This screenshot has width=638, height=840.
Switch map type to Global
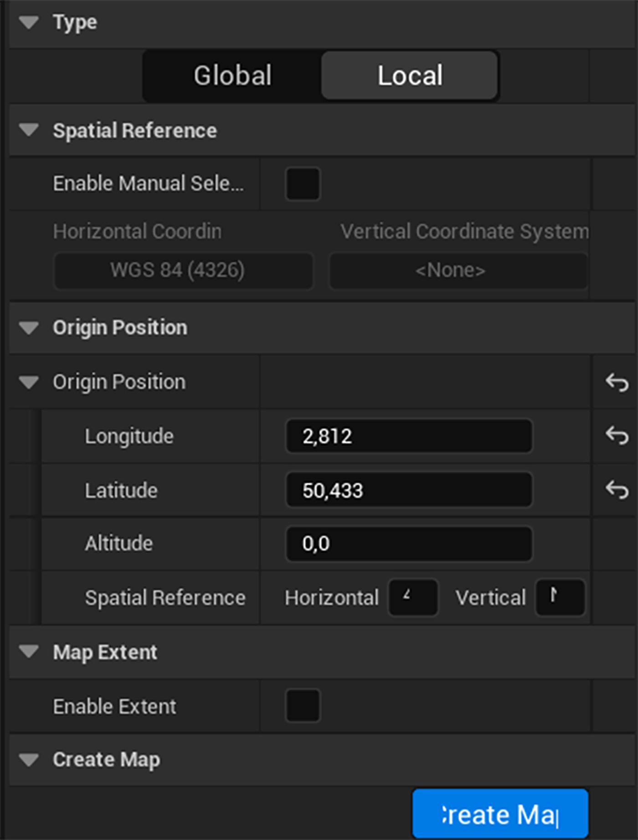click(232, 75)
